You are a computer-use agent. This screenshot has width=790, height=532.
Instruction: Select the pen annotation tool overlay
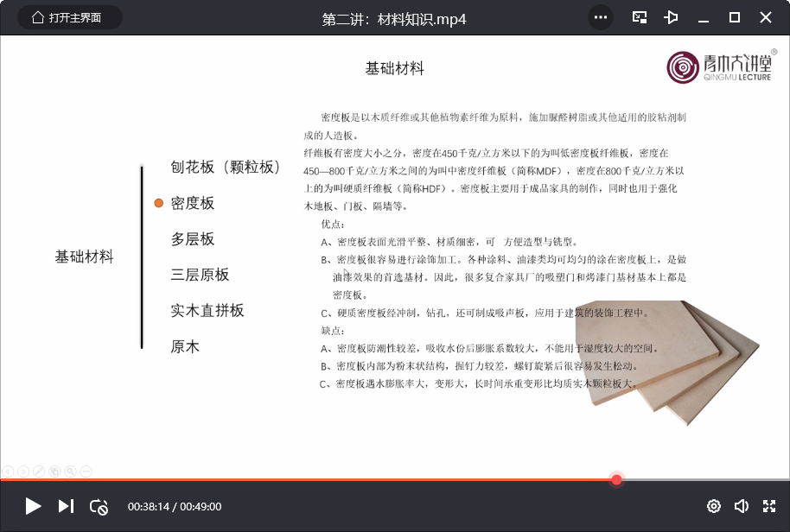[39, 471]
